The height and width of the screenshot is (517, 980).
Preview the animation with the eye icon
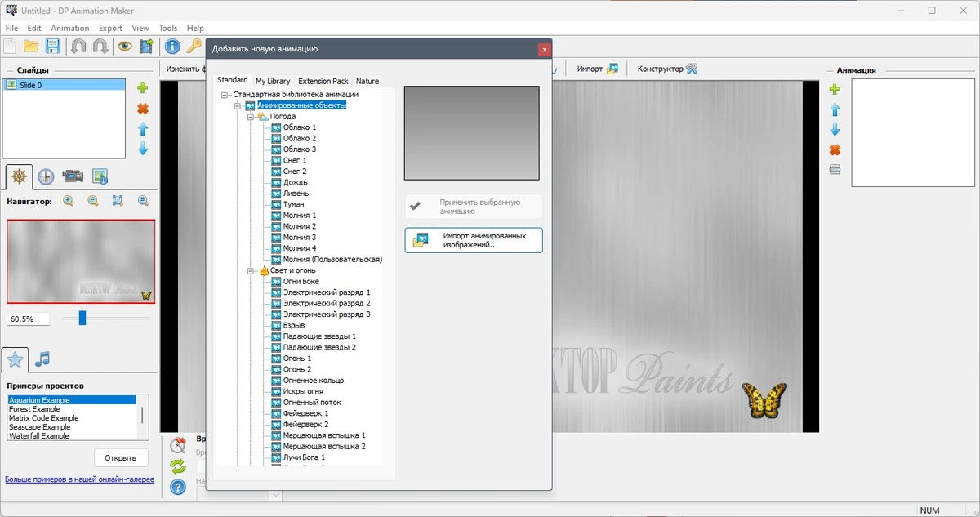(x=124, y=47)
